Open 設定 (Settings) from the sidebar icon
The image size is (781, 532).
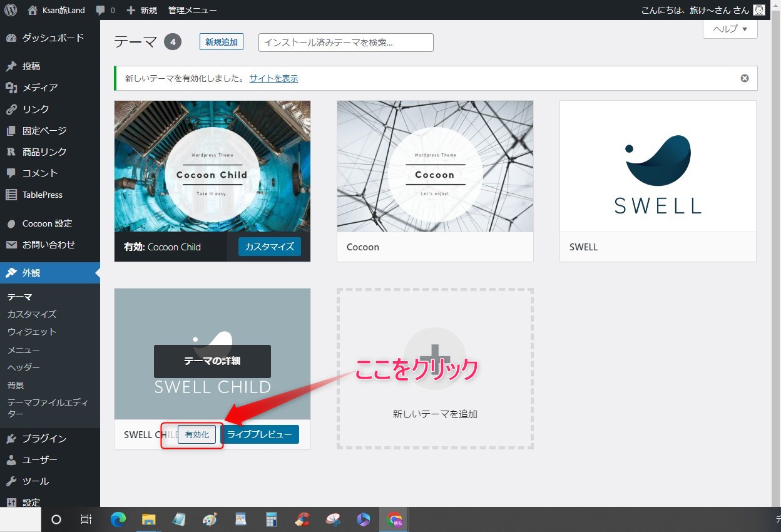(x=11, y=502)
